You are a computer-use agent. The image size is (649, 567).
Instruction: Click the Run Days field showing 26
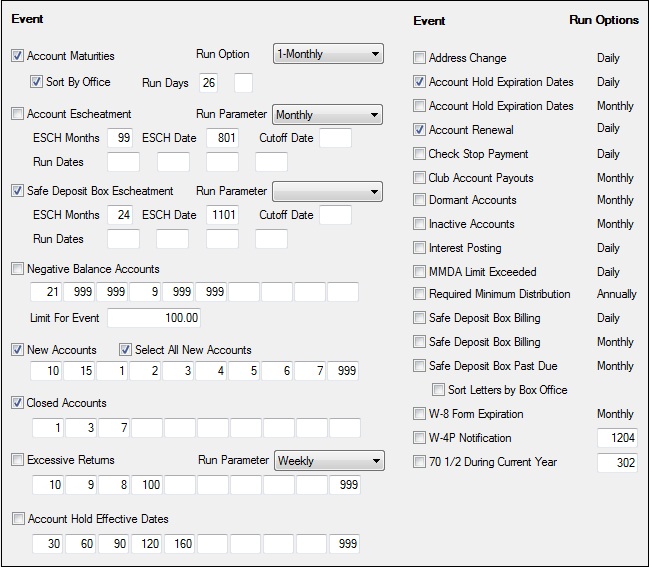click(211, 83)
